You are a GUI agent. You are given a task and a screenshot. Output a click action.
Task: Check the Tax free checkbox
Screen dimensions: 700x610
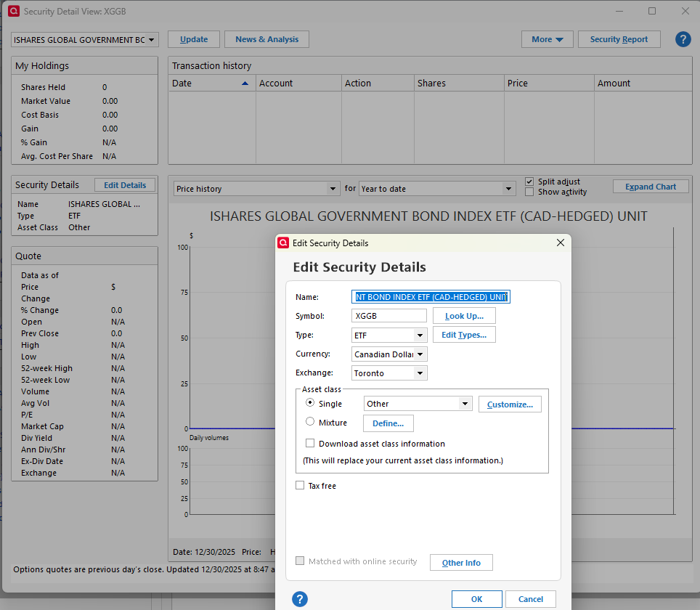click(x=300, y=486)
